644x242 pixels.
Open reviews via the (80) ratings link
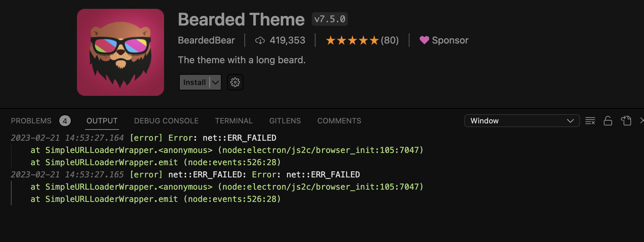(x=389, y=40)
